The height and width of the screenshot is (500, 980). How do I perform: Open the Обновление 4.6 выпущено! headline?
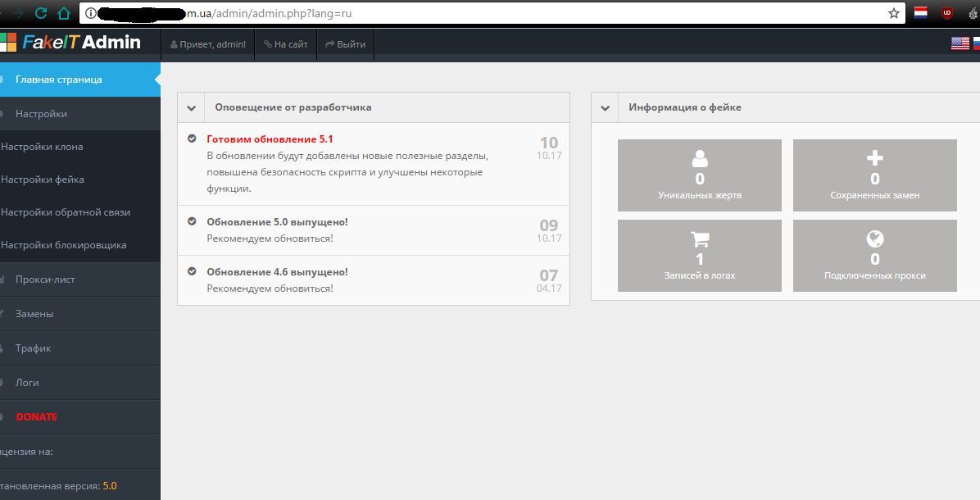coord(278,272)
